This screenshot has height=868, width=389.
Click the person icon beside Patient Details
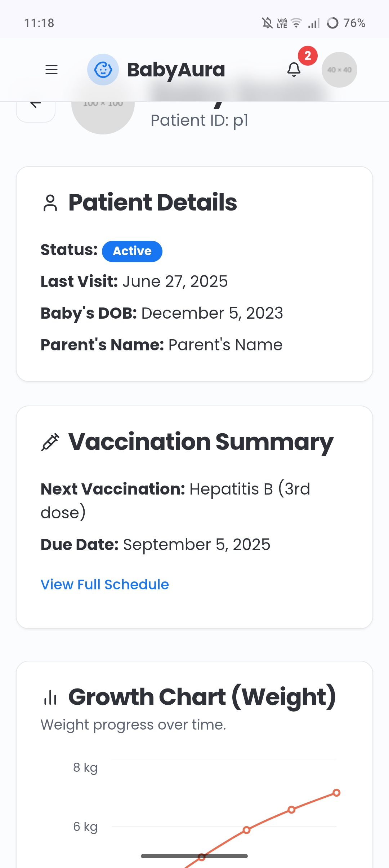pyautogui.click(x=50, y=203)
